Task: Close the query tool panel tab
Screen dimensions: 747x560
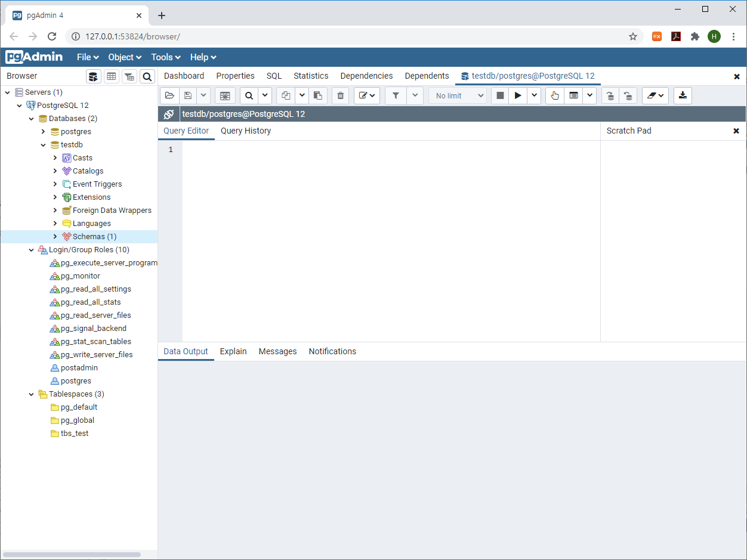Action: pos(737,76)
